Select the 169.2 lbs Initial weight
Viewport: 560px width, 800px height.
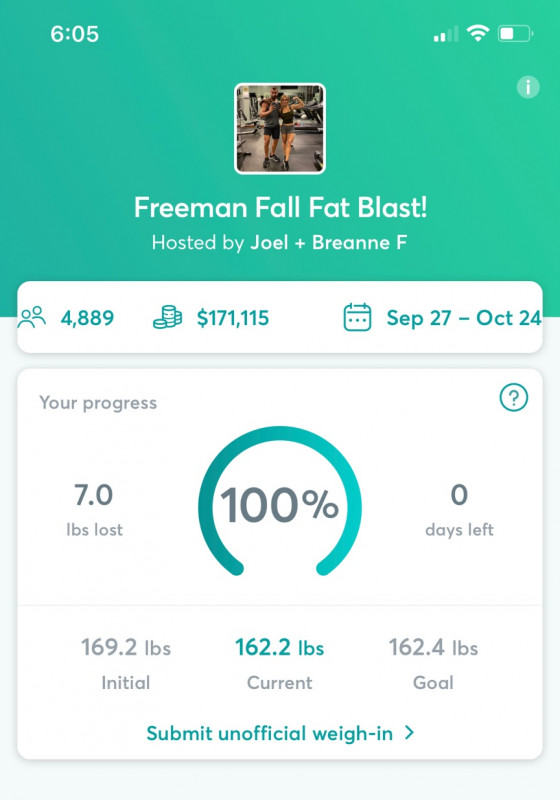126,648
